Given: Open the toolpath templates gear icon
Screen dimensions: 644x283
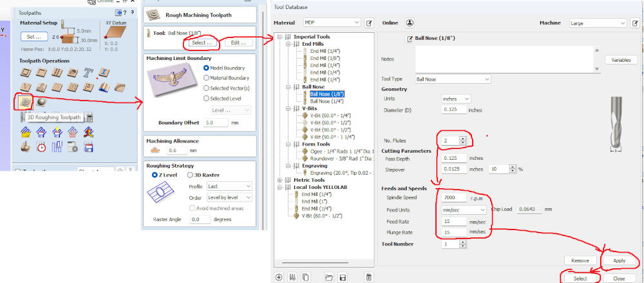Looking at the screenshot, I should point(72,146).
